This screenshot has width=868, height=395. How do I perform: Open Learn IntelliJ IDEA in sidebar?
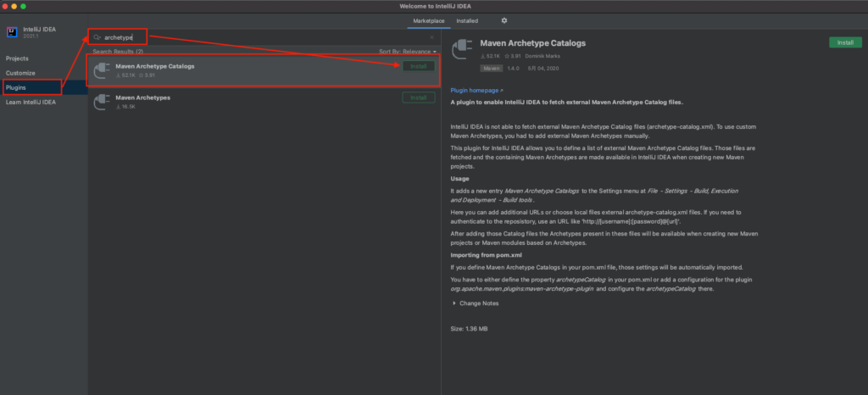tap(31, 103)
